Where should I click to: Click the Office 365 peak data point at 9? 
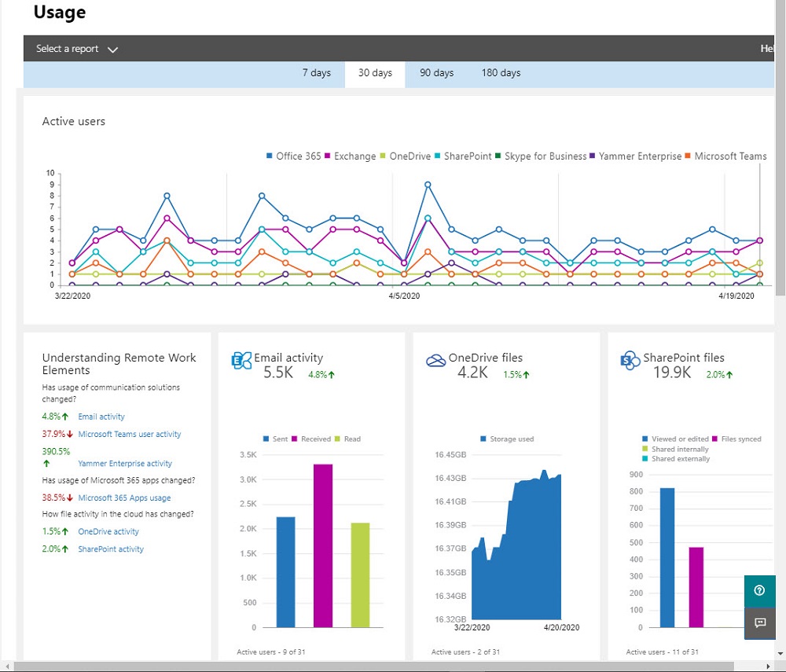(428, 185)
